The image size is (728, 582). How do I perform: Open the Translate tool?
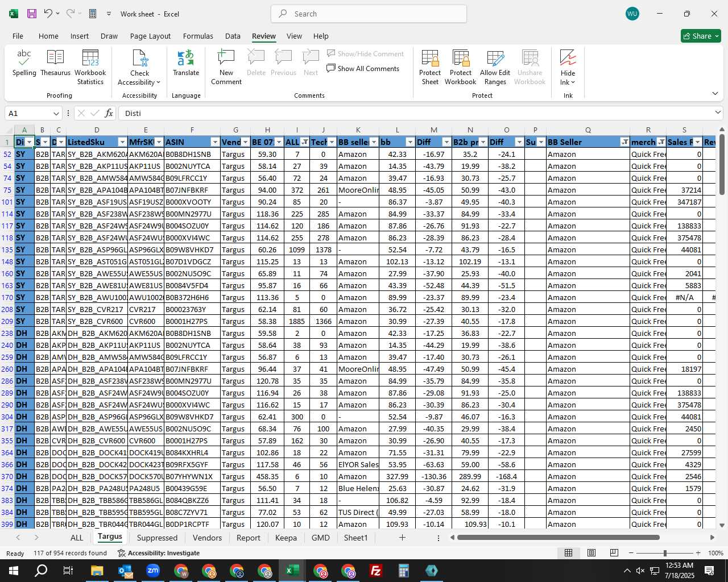tap(186, 63)
